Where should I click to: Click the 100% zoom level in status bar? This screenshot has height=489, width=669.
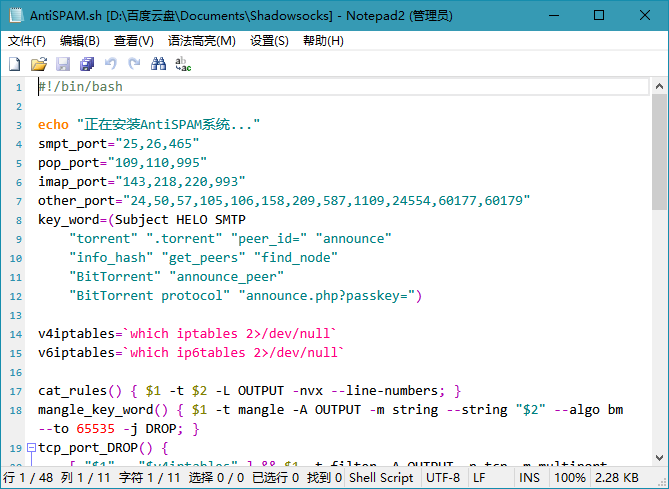(571, 478)
